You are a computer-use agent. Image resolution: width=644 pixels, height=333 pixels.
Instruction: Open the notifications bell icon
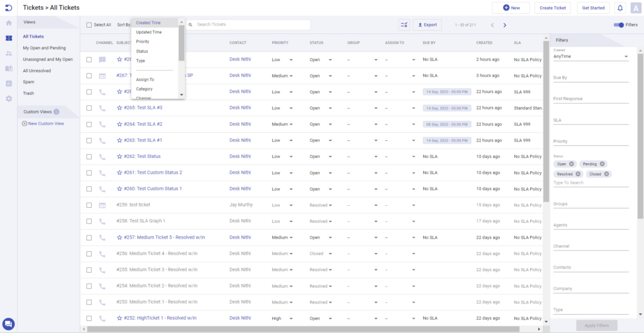tap(620, 8)
